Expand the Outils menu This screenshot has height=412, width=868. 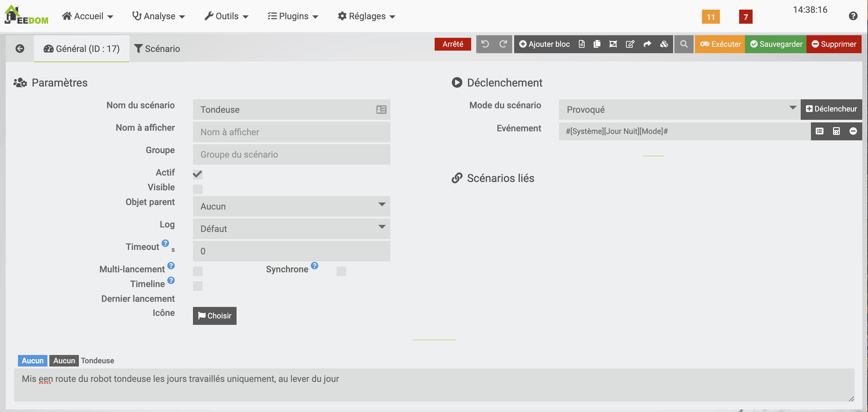coord(226,16)
